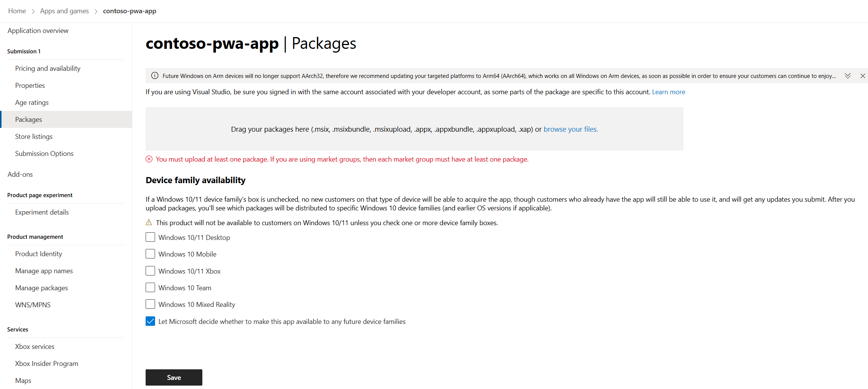Click the red error icon below upload area
Screen dimensions: 868x389
tap(149, 159)
